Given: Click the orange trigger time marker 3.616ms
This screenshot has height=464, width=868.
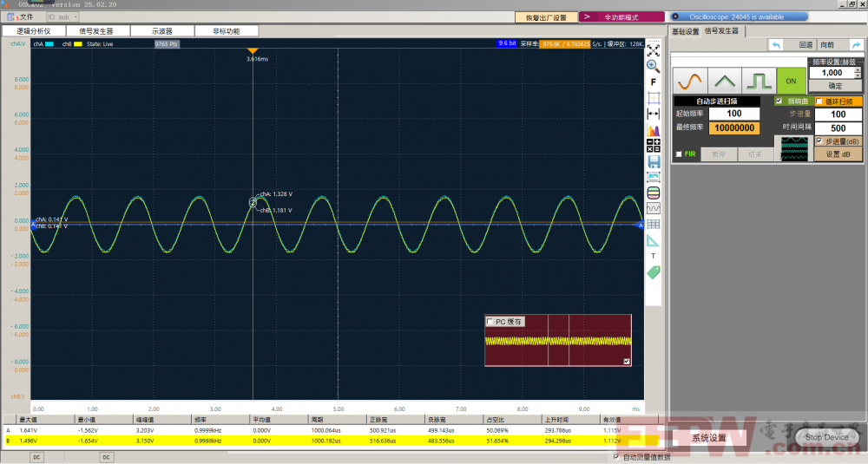Looking at the screenshot, I should 253,51.
